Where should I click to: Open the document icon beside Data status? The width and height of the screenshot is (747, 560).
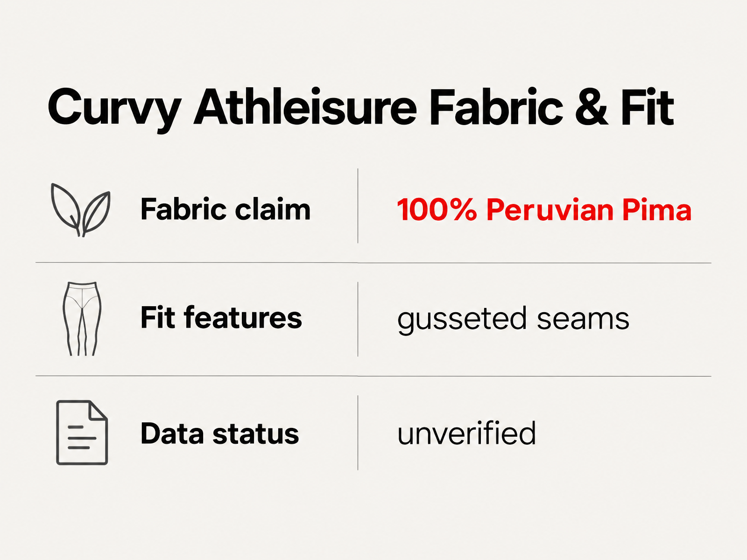tap(82, 433)
